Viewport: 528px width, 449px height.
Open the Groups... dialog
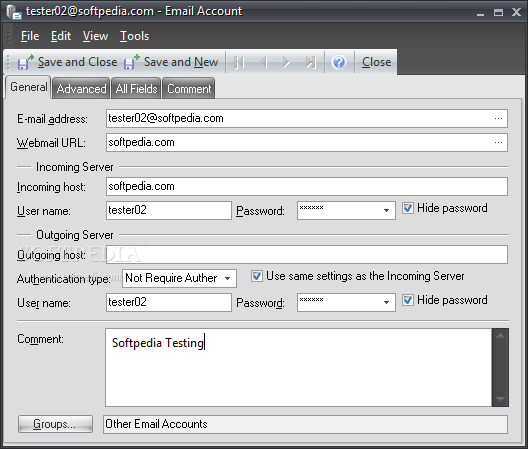(55, 424)
